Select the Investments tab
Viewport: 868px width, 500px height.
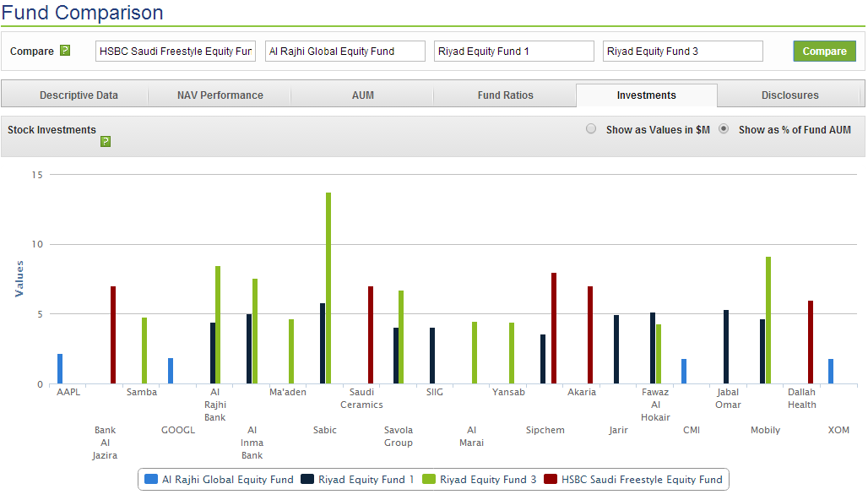(647, 95)
